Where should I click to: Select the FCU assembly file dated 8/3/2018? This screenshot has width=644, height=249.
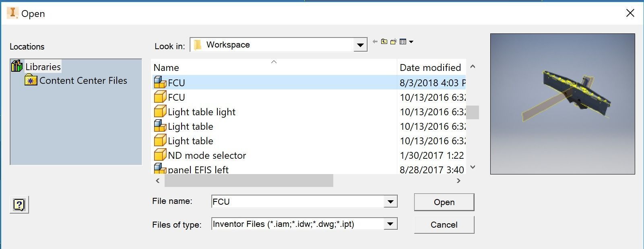click(176, 83)
